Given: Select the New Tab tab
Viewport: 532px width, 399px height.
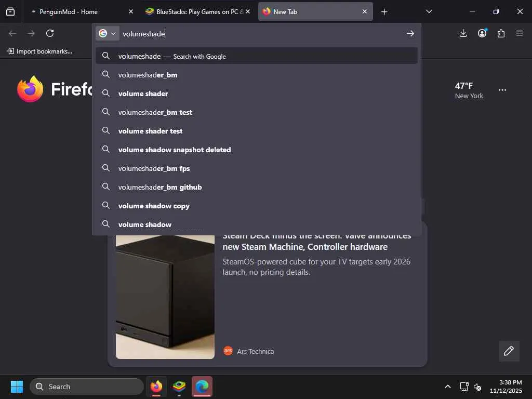Looking at the screenshot, I should [315, 11].
